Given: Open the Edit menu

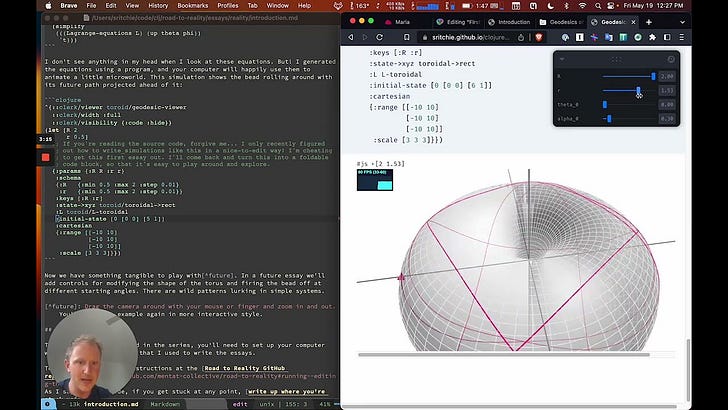Looking at the screenshot, I should (111, 6).
